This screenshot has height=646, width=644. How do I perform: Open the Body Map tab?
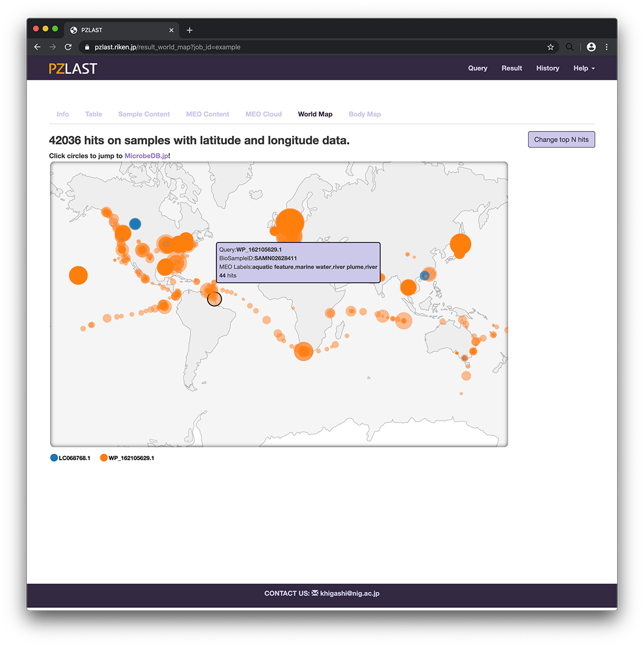pos(365,114)
